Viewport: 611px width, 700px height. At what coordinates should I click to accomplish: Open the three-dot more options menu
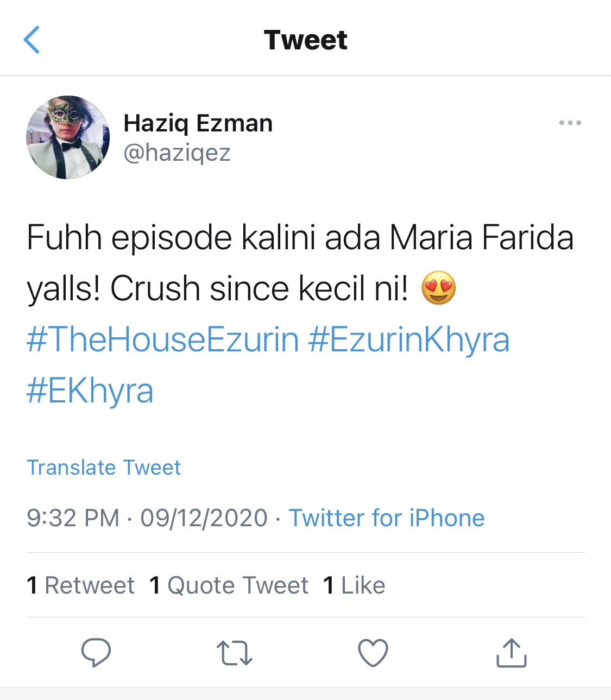pos(570,123)
